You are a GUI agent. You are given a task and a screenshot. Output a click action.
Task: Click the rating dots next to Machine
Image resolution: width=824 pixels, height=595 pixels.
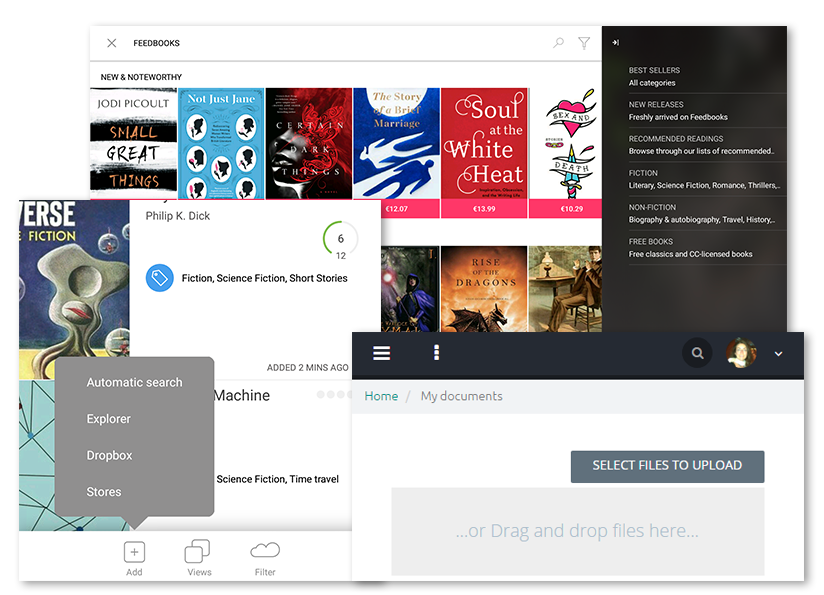coord(334,394)
